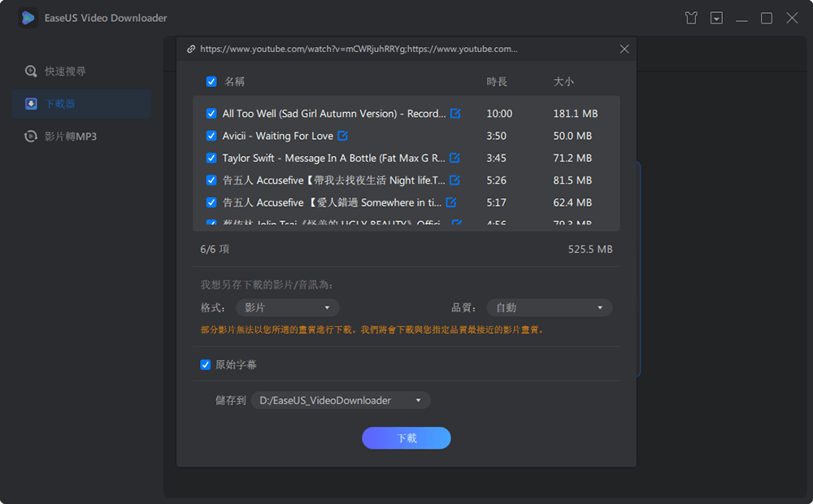Click the YouTube URL text in dialog header
The image size is (813, 504).
coord(359,49)
